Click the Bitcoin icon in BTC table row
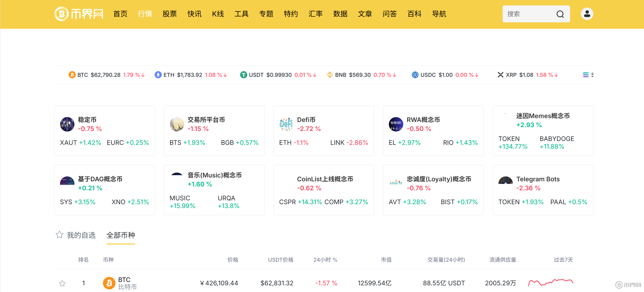 (x=109, y=283)
